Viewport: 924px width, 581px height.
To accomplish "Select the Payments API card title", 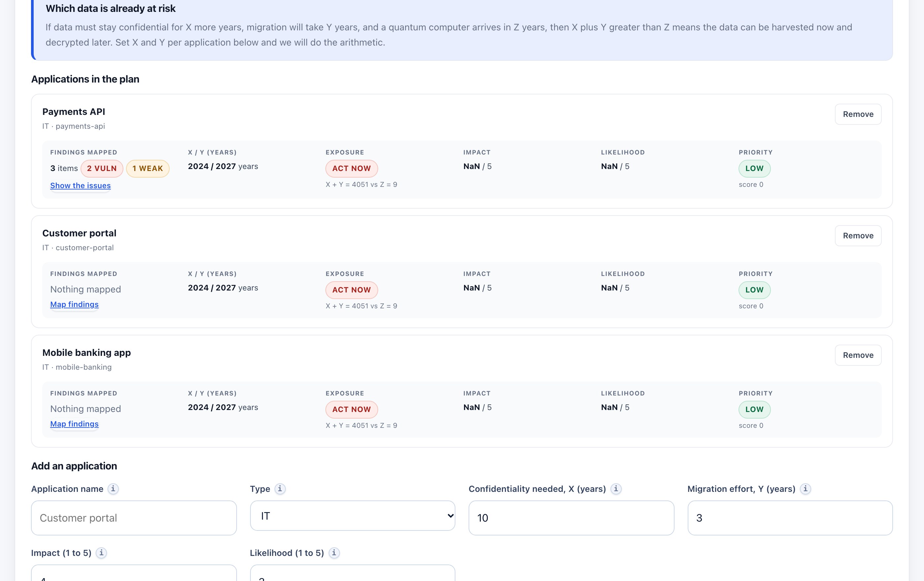I will coord(74,112).
